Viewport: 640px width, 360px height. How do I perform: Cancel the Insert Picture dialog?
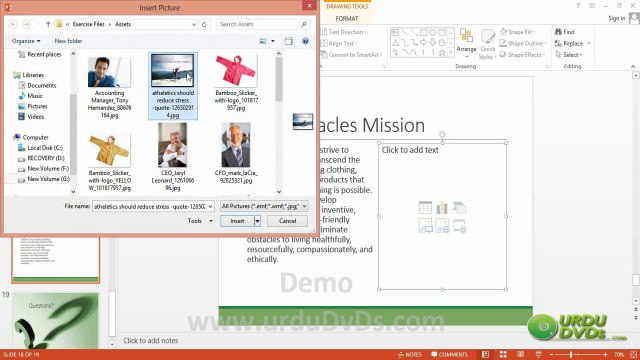pos(287,221)
